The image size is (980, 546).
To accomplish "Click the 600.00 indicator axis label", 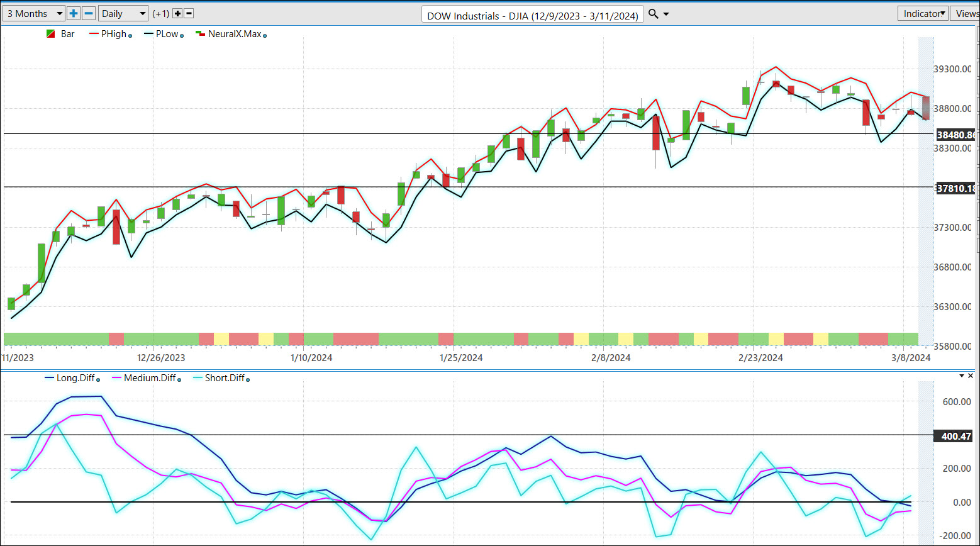I will coord(957,401).
